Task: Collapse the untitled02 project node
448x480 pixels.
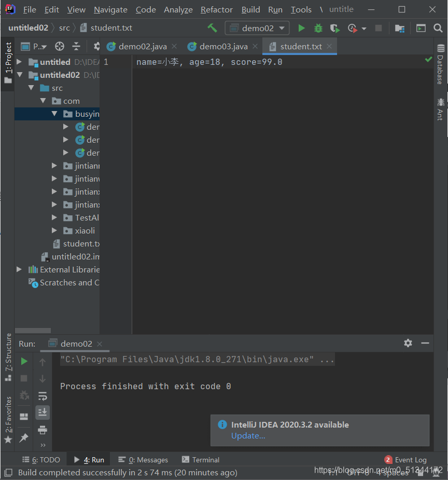Action: (20, 75)
